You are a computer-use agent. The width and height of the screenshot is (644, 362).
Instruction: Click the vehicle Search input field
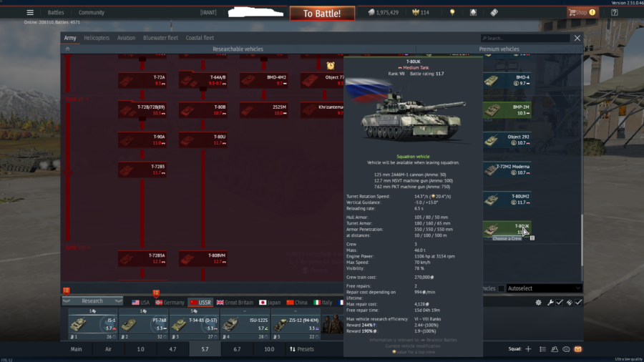coord(525,38)
